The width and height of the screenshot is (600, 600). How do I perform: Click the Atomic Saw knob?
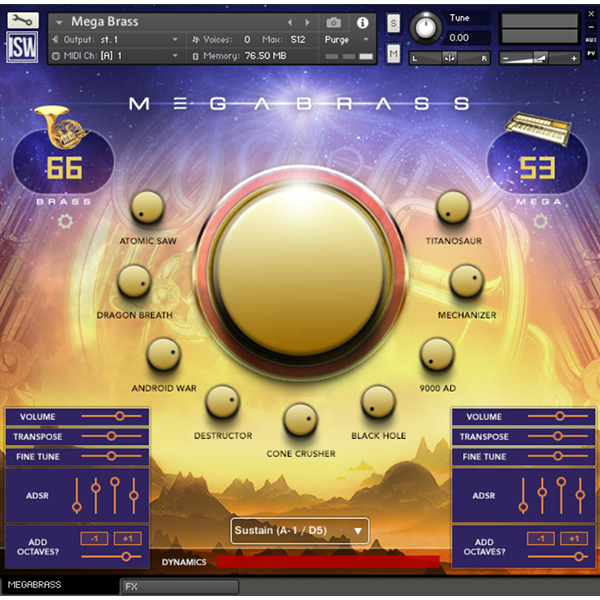click(x=147, y=207)
